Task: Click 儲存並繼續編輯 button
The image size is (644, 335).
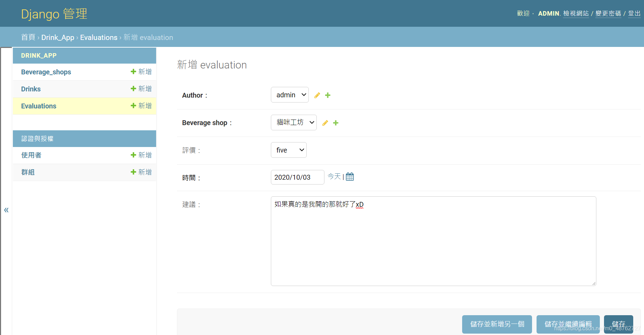Action: pyautogui.click(x=568, y=324)
